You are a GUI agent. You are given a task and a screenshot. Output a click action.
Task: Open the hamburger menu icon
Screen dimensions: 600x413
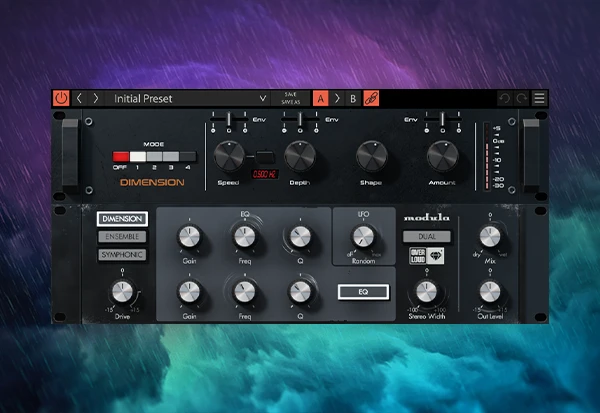tap(540, 98)
